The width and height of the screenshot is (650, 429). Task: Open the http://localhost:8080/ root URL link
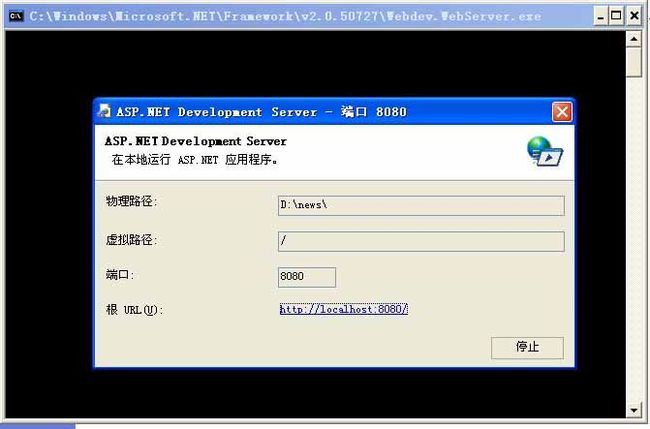click(x=344, y=309)
